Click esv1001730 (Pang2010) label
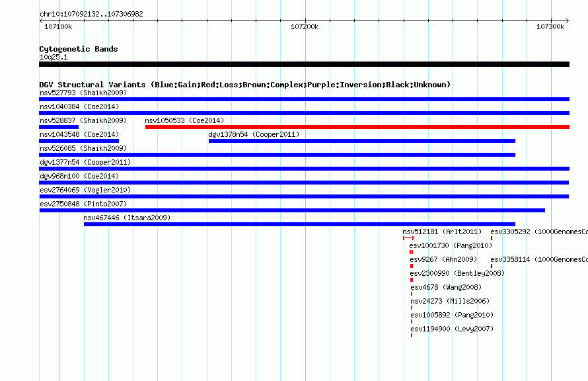 tap(451, 245)
